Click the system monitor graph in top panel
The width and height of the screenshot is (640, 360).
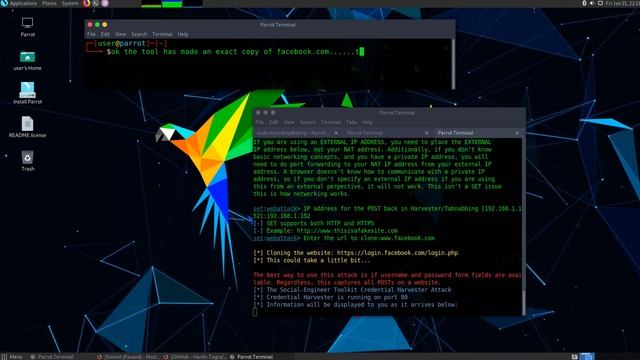click(x=172, y=4)
